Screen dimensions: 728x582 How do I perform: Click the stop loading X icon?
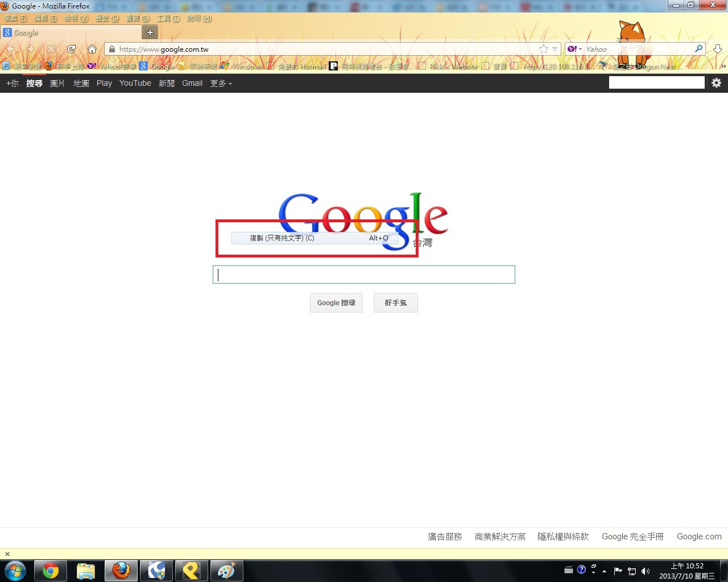point(51,49)
